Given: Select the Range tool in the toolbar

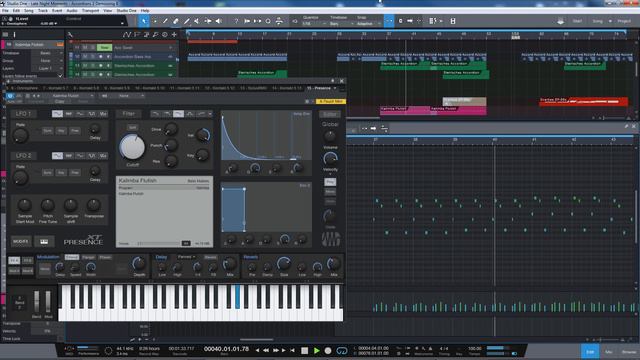Looking at the screenshot, I should point(155,21).
